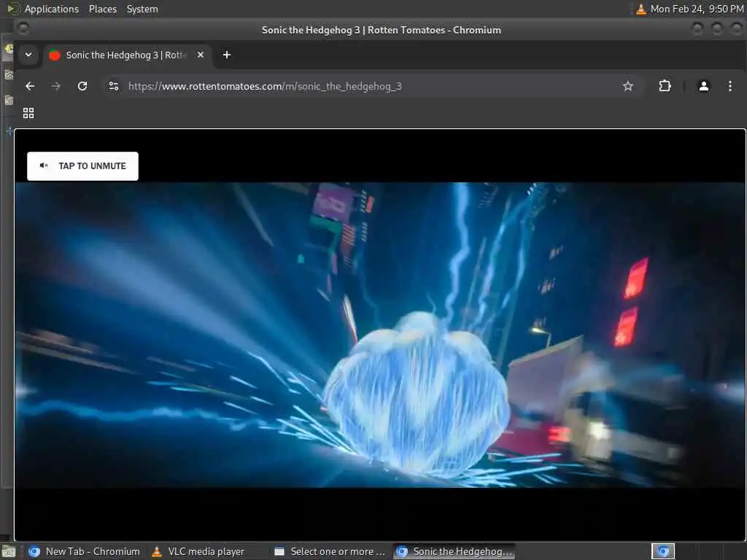Click the Tap to Unmute button
747x560 pixels.
pyautogui.click(x=82, y=166)
